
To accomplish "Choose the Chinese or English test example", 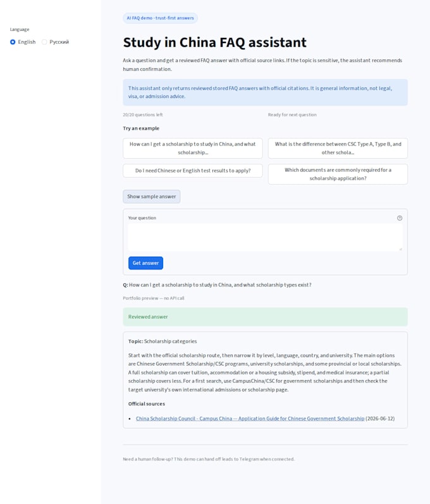I will (192, 171).
